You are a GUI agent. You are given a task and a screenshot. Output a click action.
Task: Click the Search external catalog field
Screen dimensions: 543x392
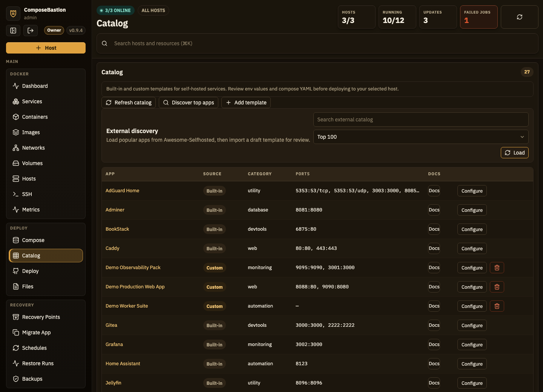pos(421,119)
